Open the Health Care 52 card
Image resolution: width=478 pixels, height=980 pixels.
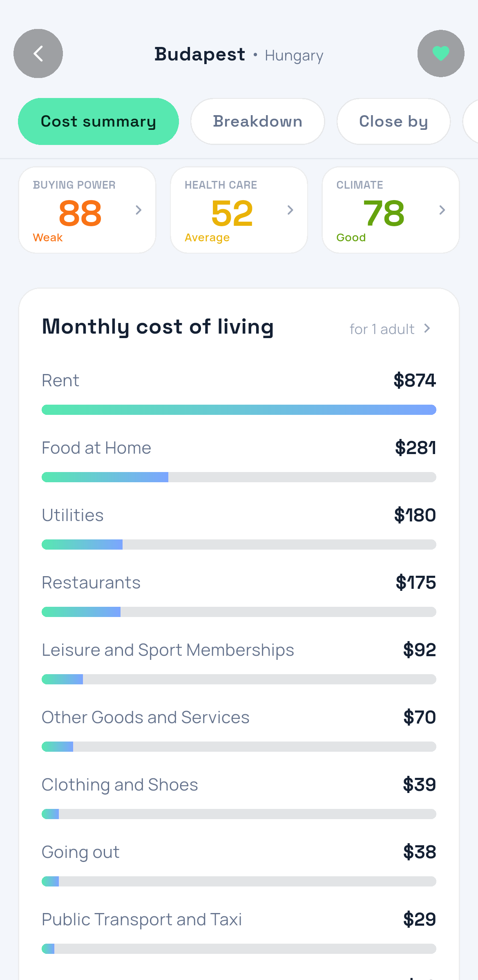239,210
